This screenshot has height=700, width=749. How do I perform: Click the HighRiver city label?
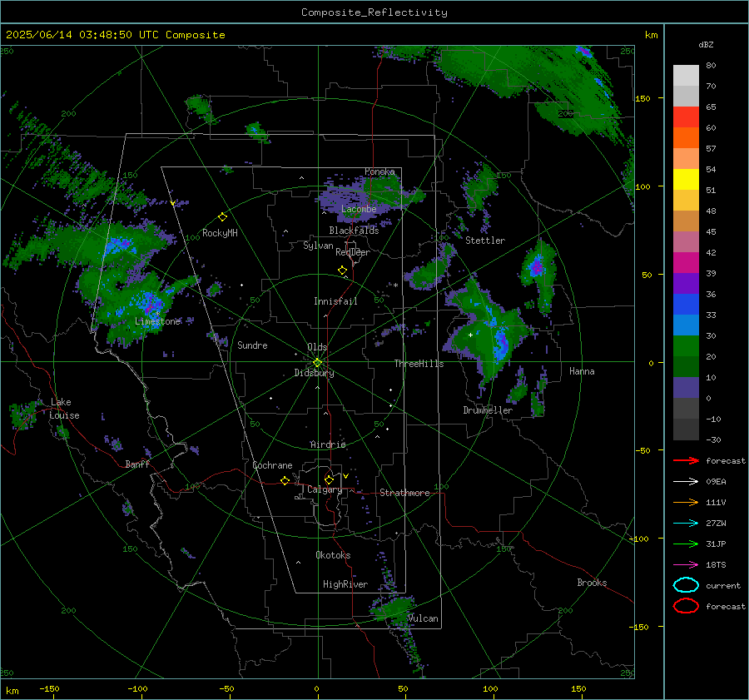pos(345,584)
